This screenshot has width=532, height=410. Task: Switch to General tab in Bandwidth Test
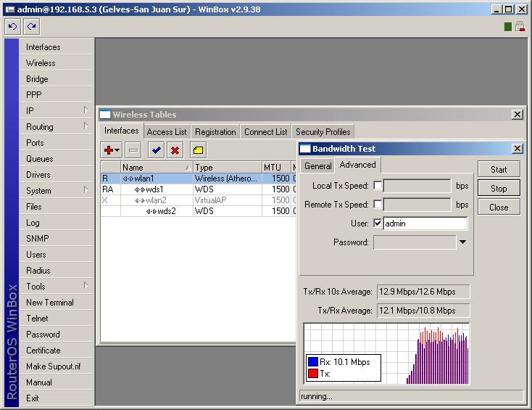[x=318, y=165]
